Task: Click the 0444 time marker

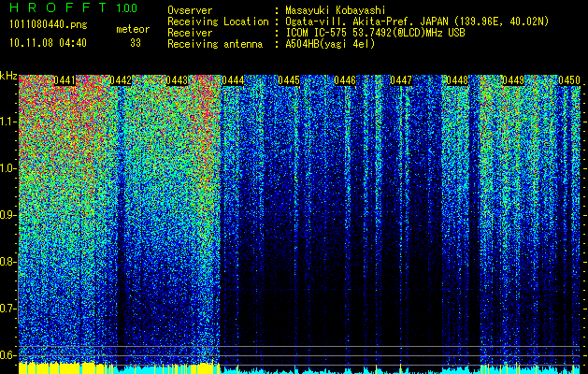Action: [x=233, y=80]
